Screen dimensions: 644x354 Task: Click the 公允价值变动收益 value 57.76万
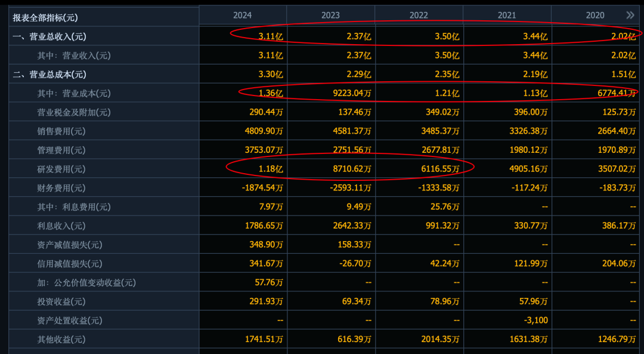click(269, 282)
